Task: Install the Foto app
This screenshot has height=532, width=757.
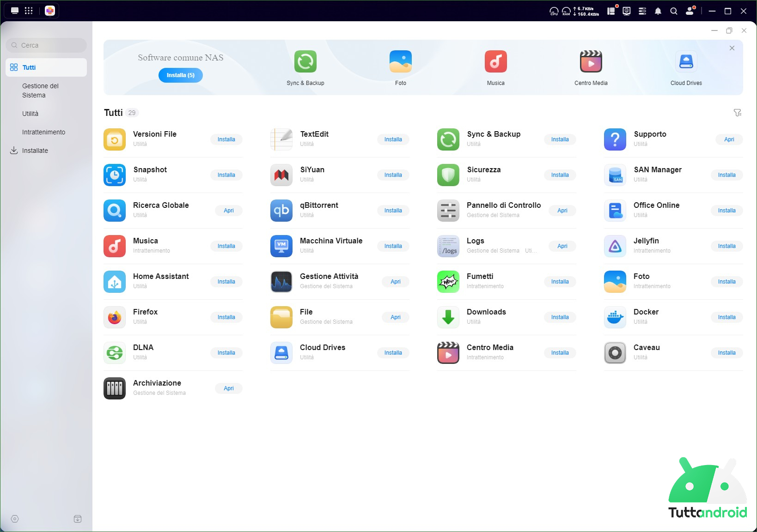Action: [x=727, y=282]
